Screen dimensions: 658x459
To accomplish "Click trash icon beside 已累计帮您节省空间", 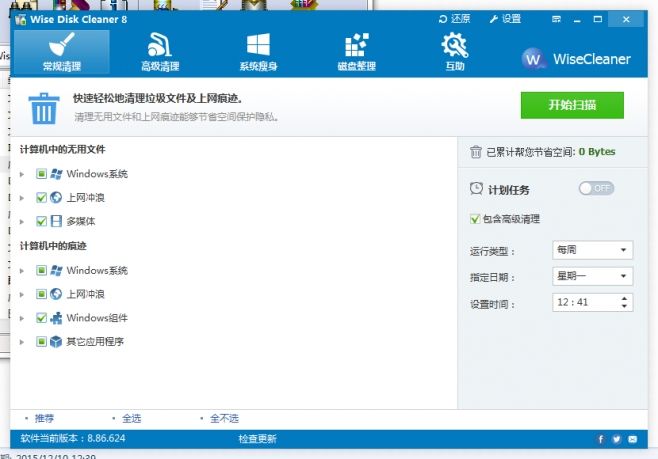I will pyautogui.click(x=475, y=152).
